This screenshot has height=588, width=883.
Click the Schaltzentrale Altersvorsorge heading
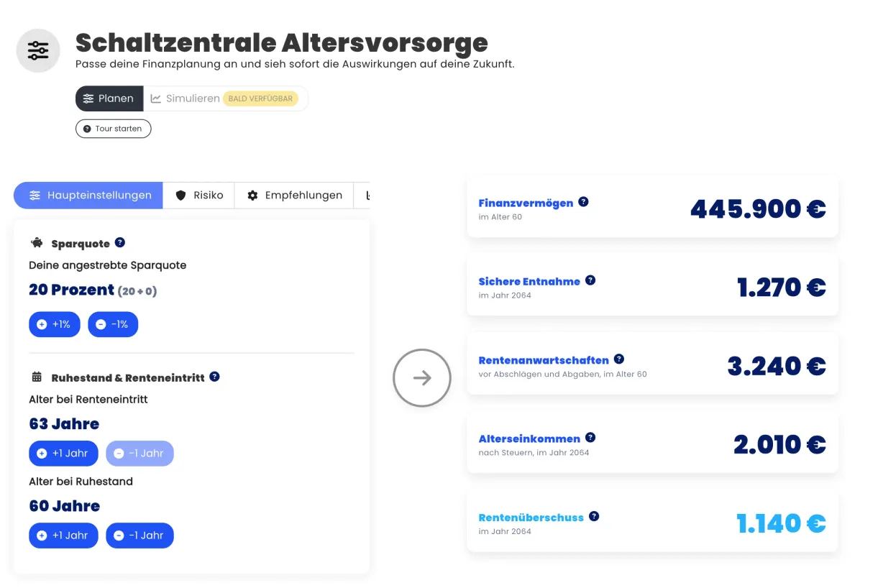tap(282, 42)
